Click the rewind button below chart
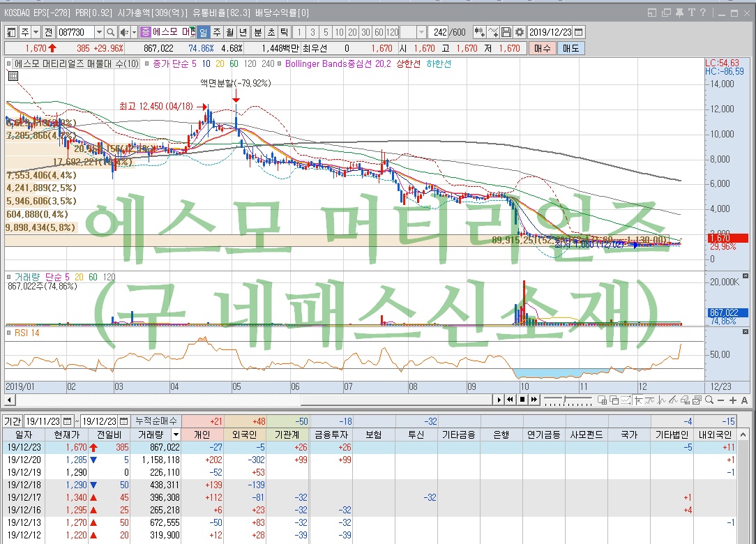Image resolution: width=756 pixels, height=544 pixels. (510, 400)
